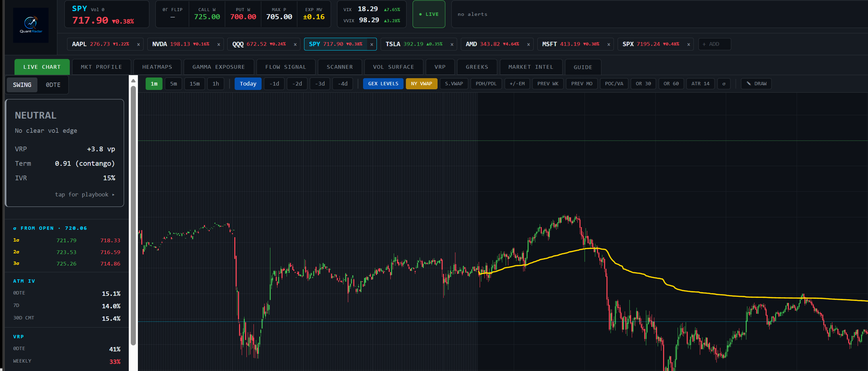
Task: Enable PDH/PDL levels
Action: click(486, 84)
